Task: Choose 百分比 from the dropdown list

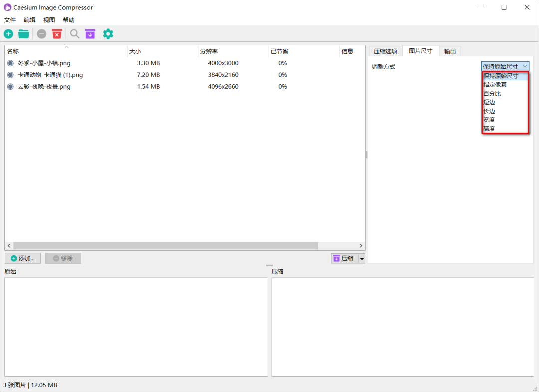Action: tap(505, 93)
